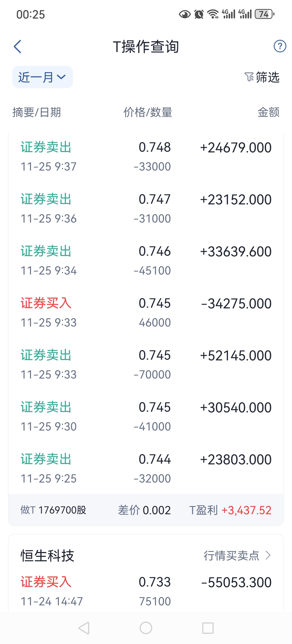Open the 筛选 filter options

(x=267, y=77)
